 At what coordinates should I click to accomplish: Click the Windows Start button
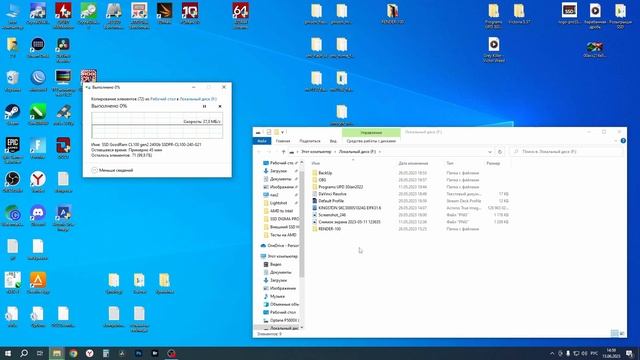point(8,353)
